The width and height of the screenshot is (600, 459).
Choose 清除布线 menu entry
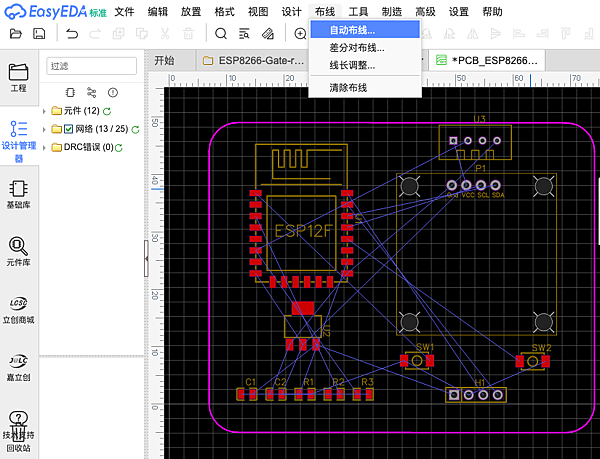(349, 88)
